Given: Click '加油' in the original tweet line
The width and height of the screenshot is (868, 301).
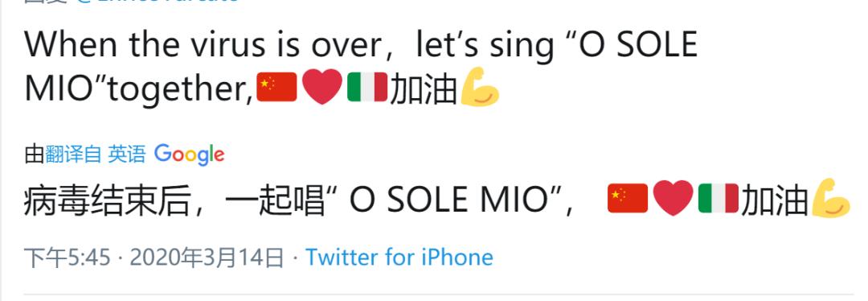Looking at the screenshot, I should (424, 89).
